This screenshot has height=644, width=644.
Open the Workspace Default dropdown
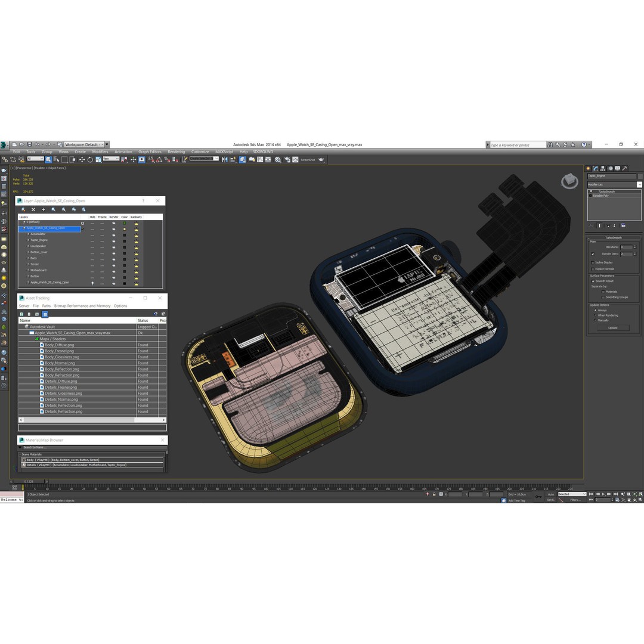(x=84, y=144)
